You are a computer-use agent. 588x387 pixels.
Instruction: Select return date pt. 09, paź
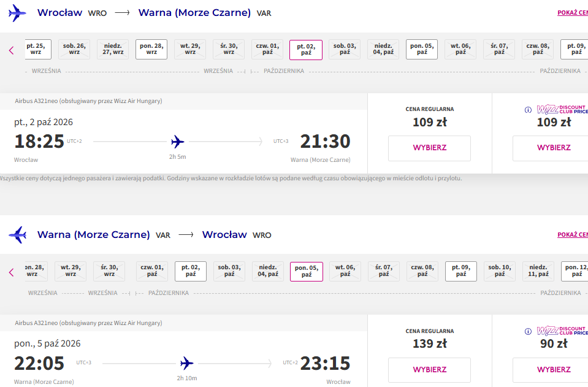(x=461, y=271)
